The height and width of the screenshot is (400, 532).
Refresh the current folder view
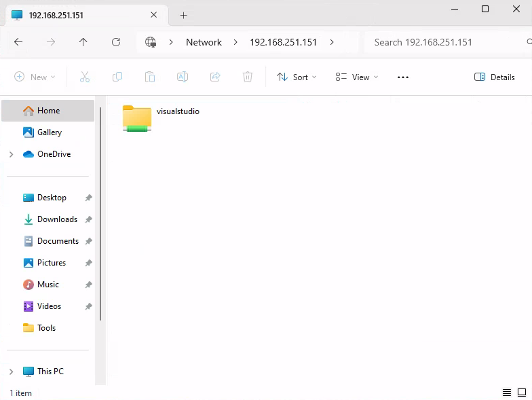point(116,42)
